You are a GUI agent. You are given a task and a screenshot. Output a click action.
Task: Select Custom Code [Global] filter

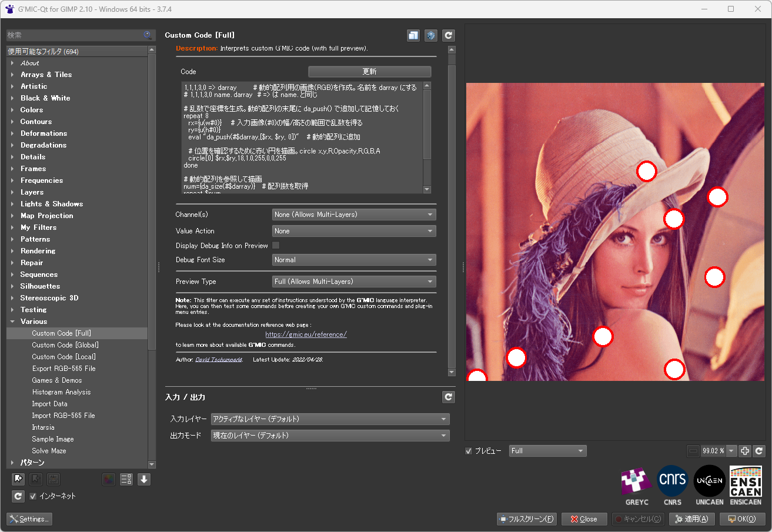(x=65, y=345)
